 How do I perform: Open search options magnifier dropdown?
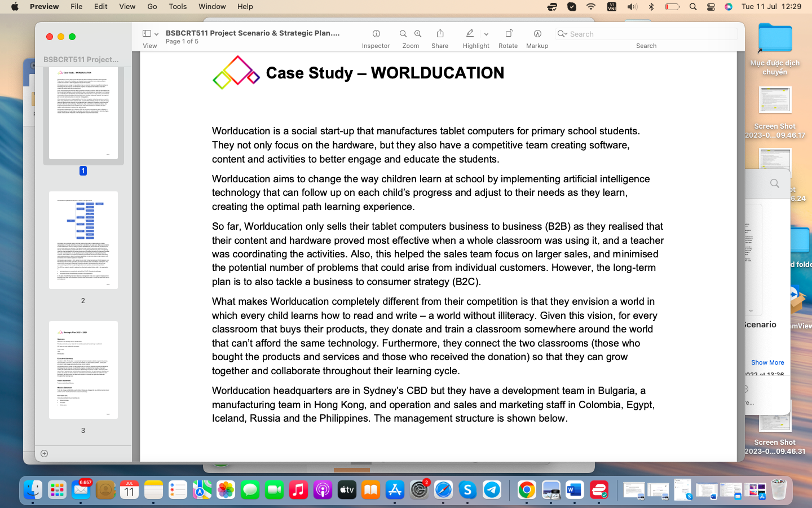pos(562,34)
